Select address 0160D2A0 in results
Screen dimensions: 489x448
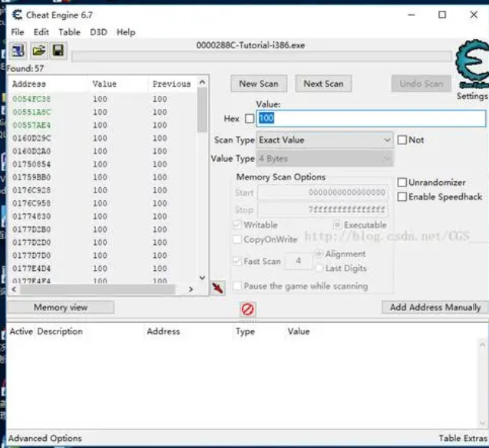[x=31, y=151]
